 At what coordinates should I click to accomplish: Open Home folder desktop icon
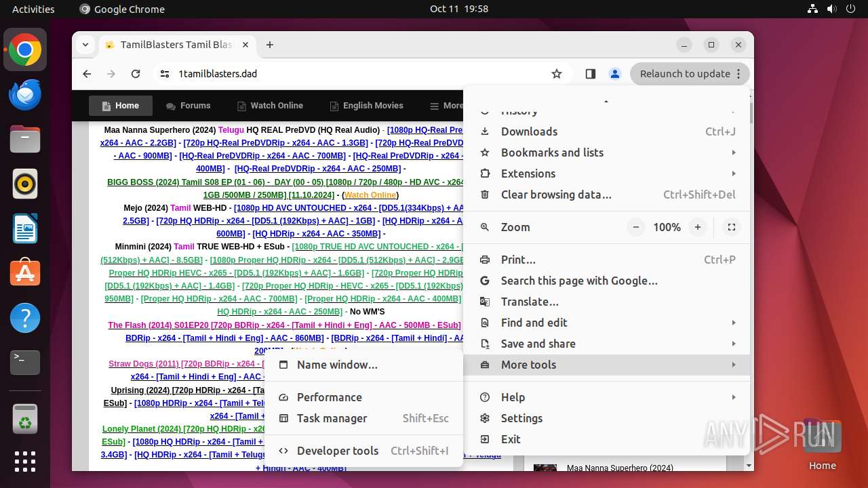coord(822,445)
